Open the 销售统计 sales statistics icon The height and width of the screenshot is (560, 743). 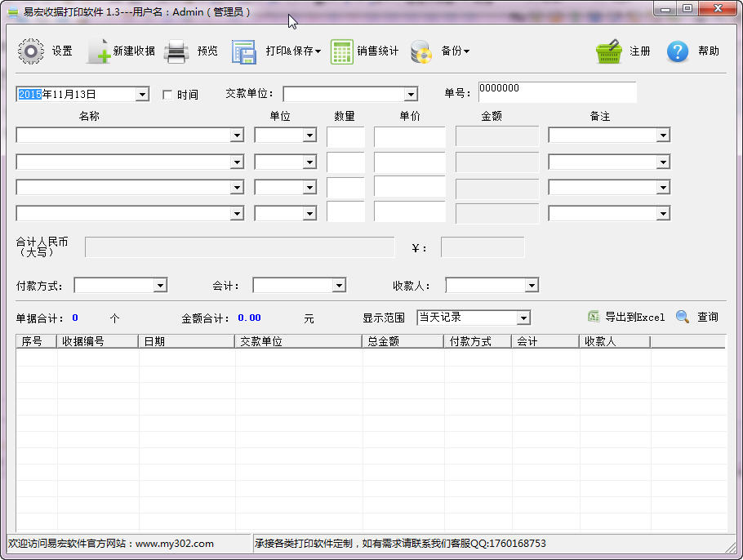point(341,50)
